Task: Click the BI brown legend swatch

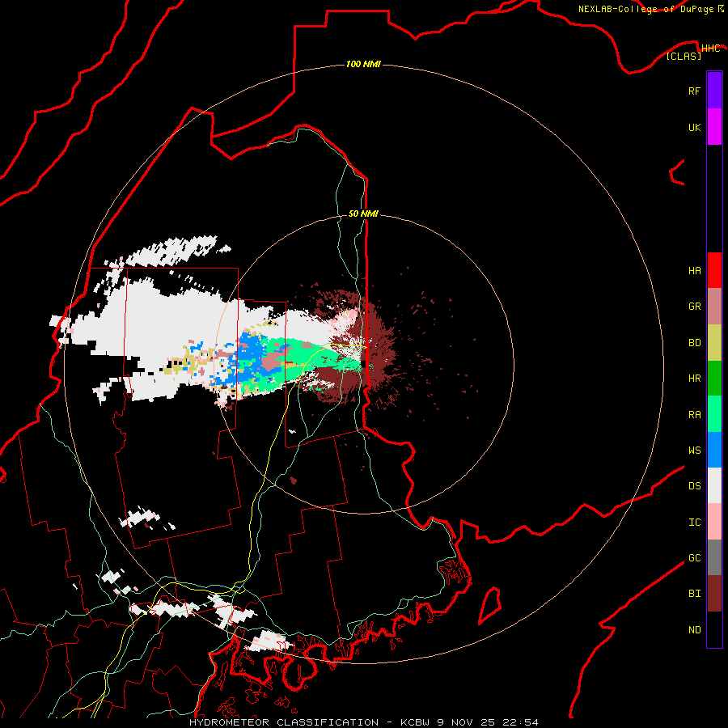Action: point(714,594)
